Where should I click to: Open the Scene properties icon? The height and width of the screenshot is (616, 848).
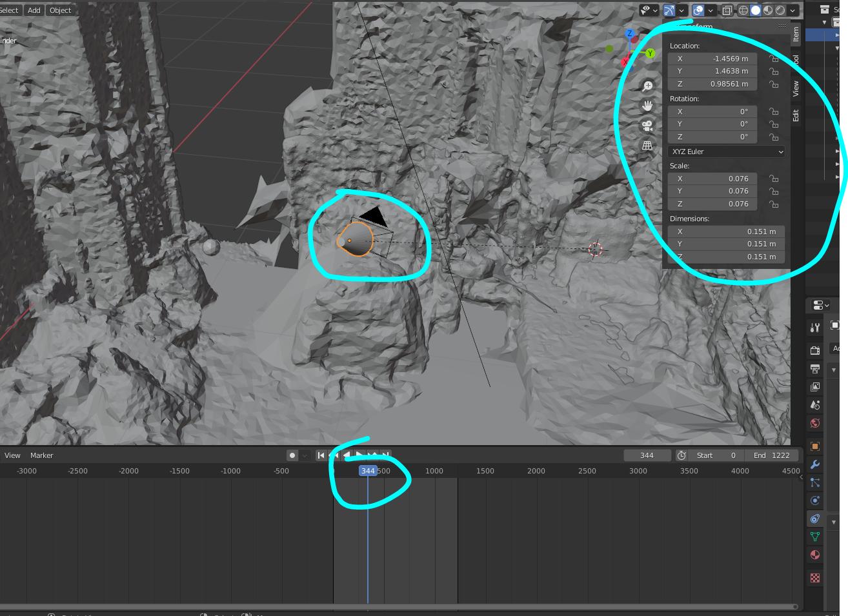click(x=815, y=405)
